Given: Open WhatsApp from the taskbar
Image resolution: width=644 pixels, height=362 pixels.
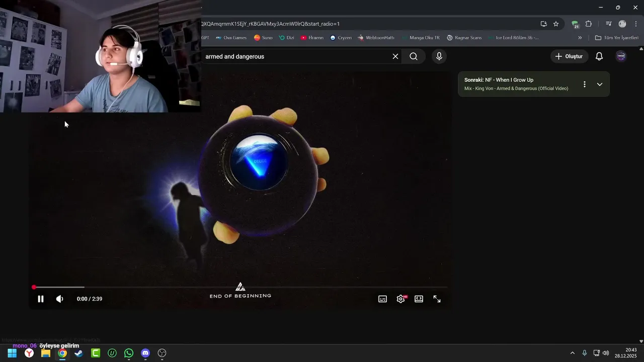Looking at the screenshot, I should [x=129, y=353].
